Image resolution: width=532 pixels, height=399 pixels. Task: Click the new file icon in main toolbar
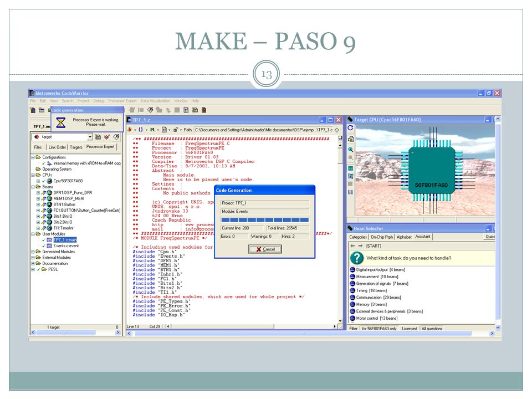(x=33, y=110)
